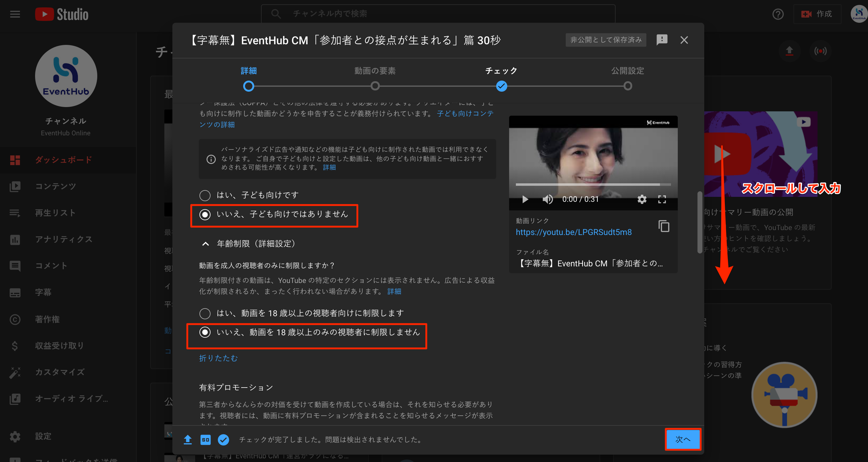Click the YouTube Studio logo
Viewport: 868px width, 462px height.
point(62,14)
